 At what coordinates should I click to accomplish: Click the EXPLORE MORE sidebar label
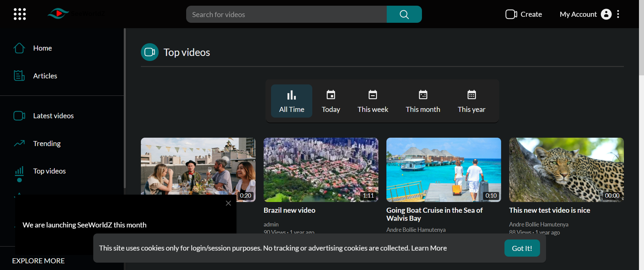click(38, 261)
